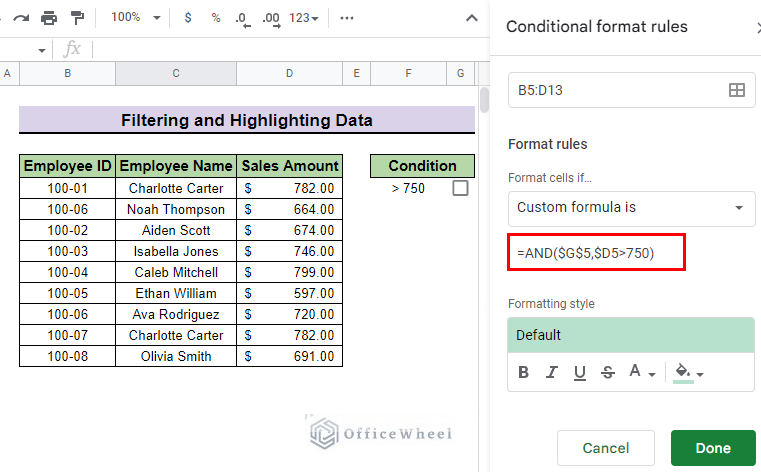Select the Aiden Scott cell
761x472 pixels.
176,230
